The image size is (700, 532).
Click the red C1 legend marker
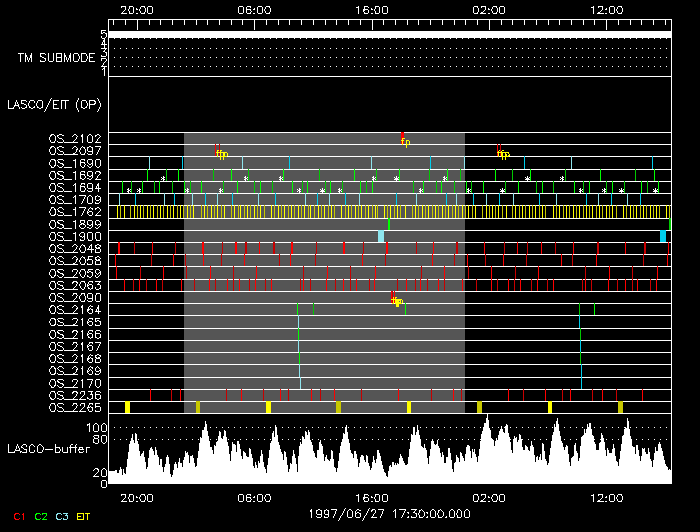click(17, 516)
